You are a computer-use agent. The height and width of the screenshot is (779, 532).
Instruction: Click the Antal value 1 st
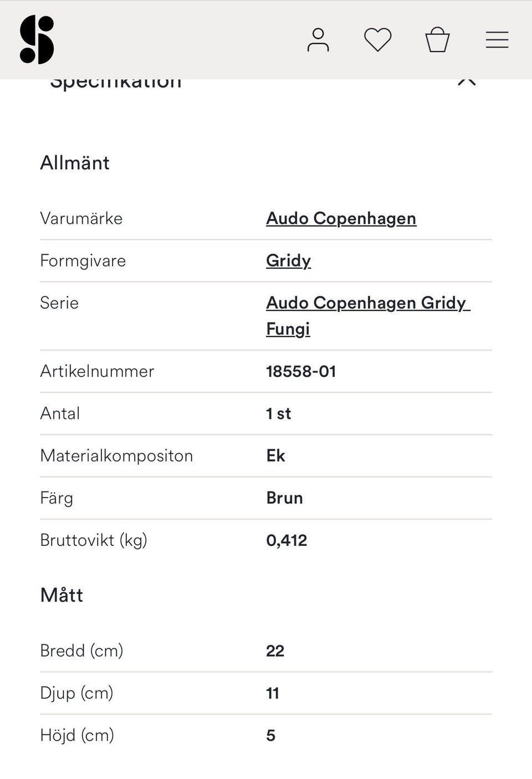278,413
